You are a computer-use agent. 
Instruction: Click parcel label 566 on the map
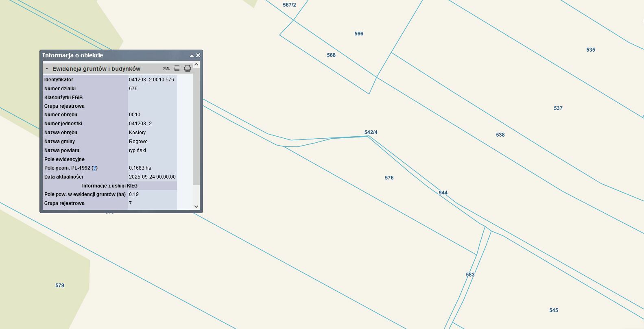coord(359,34)
